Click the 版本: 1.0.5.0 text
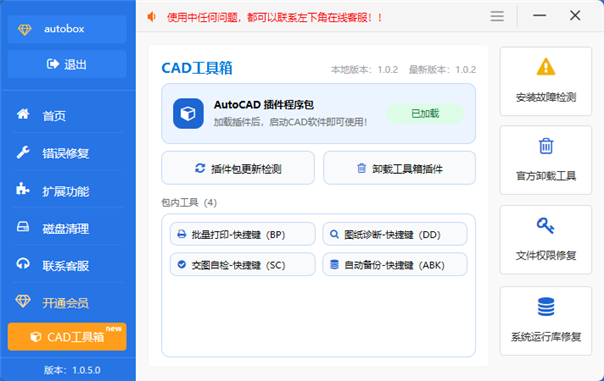This screenshot has height=381, width=604. point(72,370)
